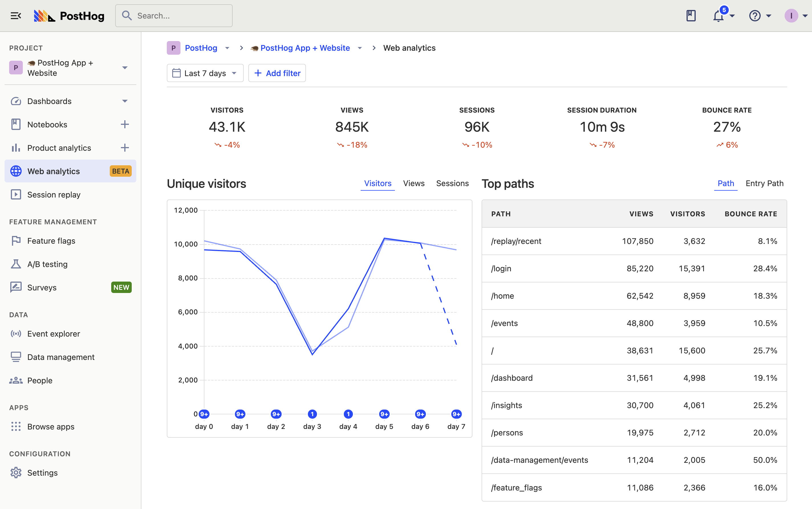Open the Dashboards panel icon
This screenshot has width=812, height=509.
click(x=16, y=101)
